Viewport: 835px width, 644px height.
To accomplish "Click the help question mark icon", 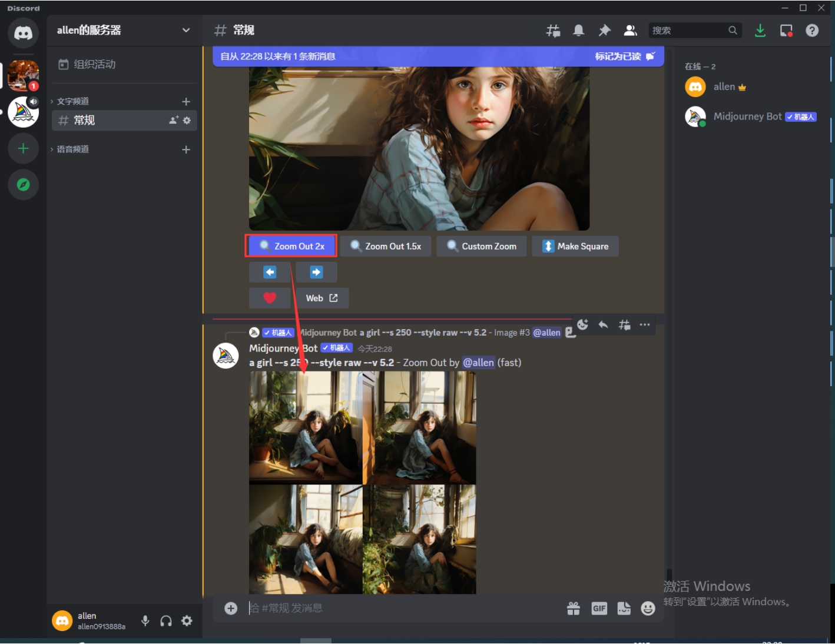I will click(812, 31).
